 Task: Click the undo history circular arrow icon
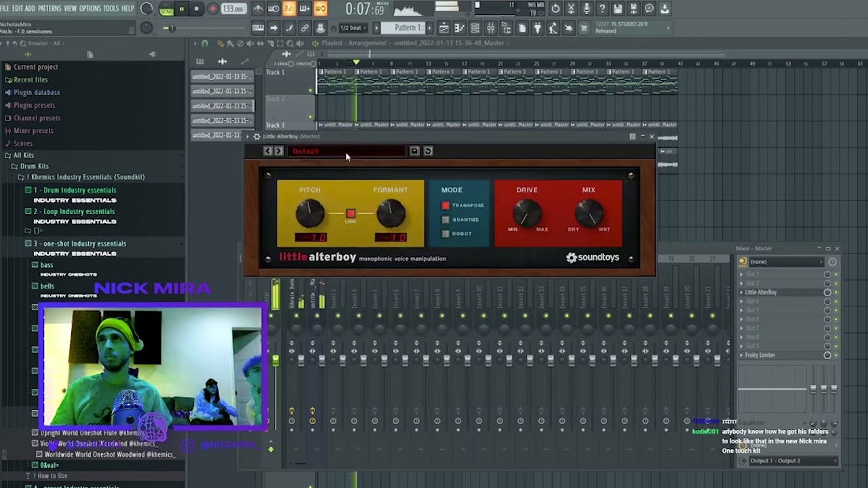pyautogui.click(x=555, y=9)
